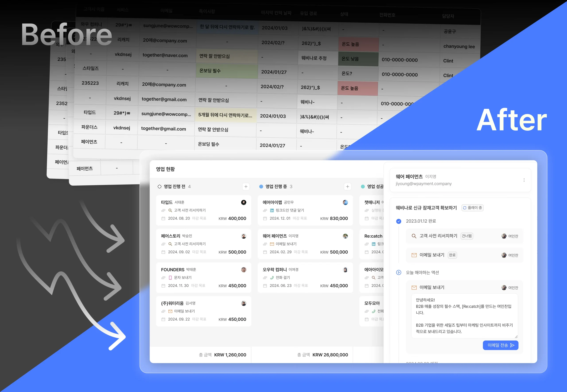Screen dimensions: 567x392
Task: Click the avatar on the (주)워터리움 card
Action: click(x=243, y=303)
